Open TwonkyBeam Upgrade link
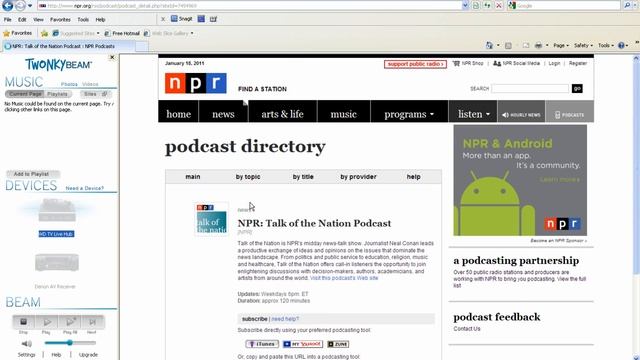Viewport: 640px width, 360px height. tap(88, 355)
